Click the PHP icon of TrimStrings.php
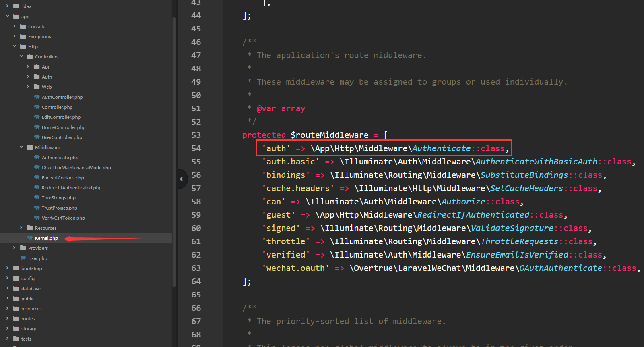This screenshot has height=347, width=644. tap(37, 197)
